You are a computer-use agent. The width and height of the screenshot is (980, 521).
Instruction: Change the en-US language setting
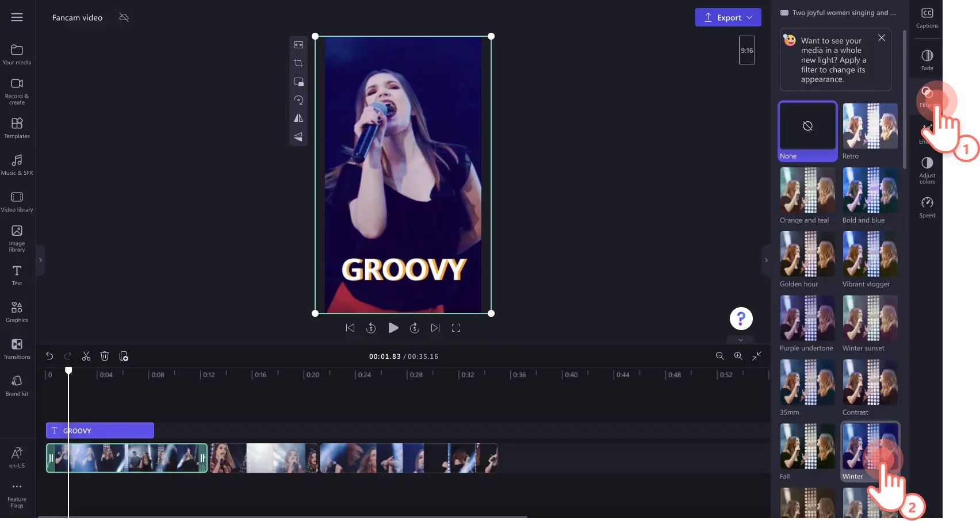click(17, 458)
